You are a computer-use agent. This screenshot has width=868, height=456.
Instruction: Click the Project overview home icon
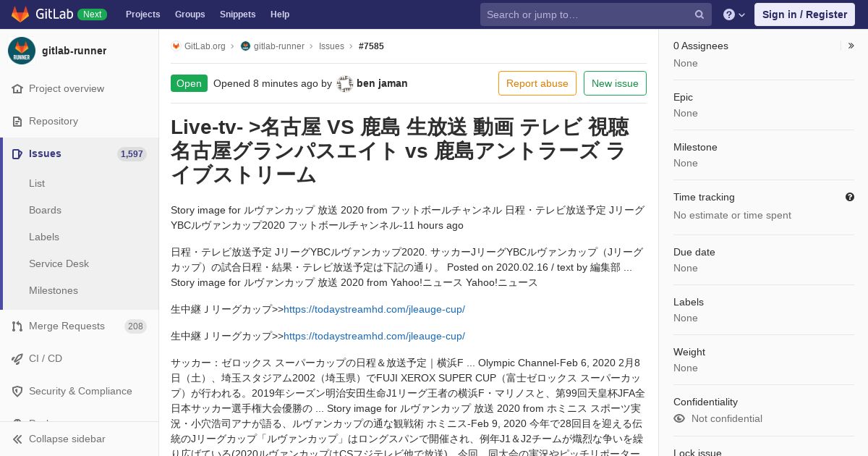tap(17, 88)
